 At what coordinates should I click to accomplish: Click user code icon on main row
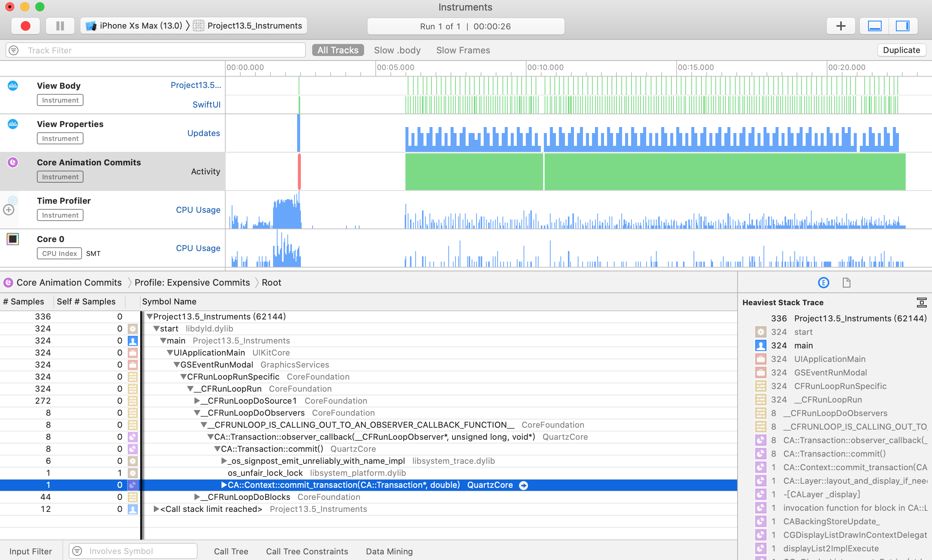coord(132,341)
